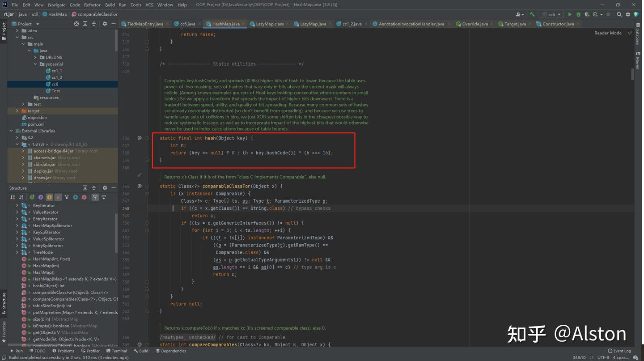Expand the TreeNode class in Structure
The image size is (644, 361).
pos(17,252)
